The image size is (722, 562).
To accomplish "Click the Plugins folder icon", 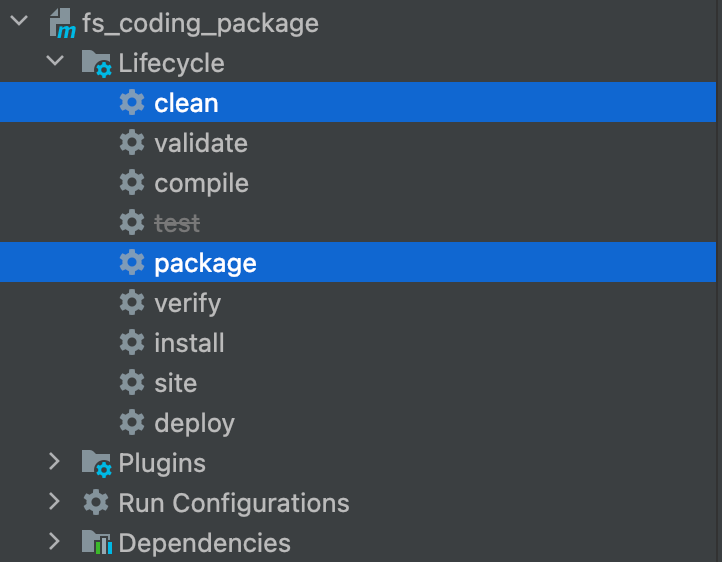I will 96,463.
